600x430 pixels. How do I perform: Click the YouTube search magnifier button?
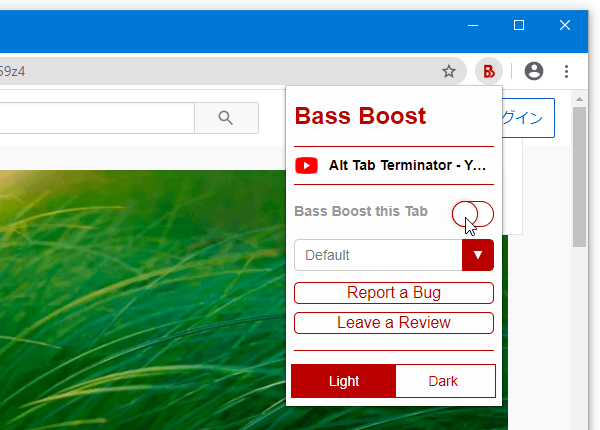coord(226,118)
